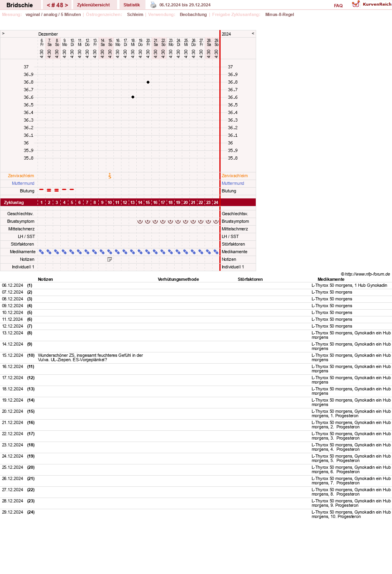Click medication pill icon on cycle day 1
This screenshot has height=574, width=392.
pyautogui.click(x=42, y=252)
